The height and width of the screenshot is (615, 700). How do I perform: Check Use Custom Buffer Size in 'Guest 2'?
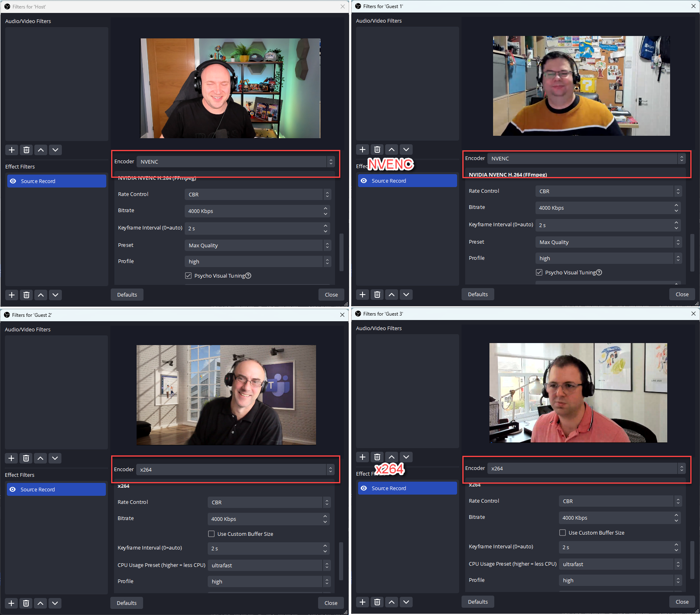211,534
